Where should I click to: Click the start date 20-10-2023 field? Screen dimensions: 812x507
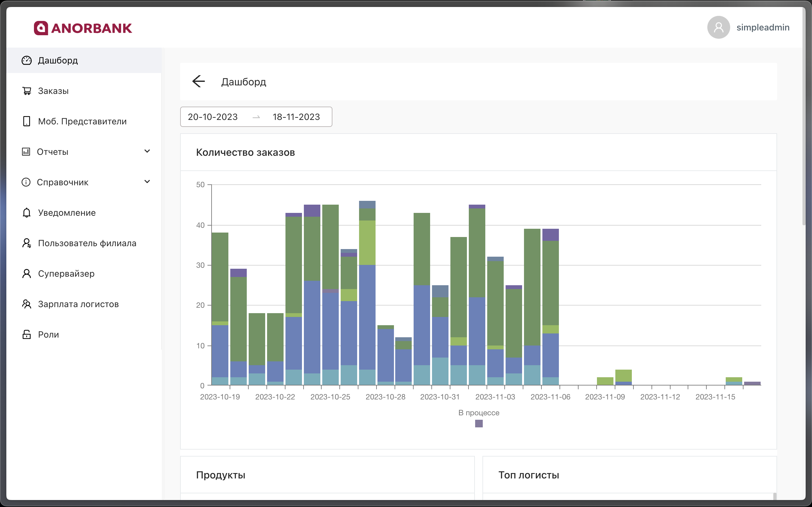pos(213,117)
